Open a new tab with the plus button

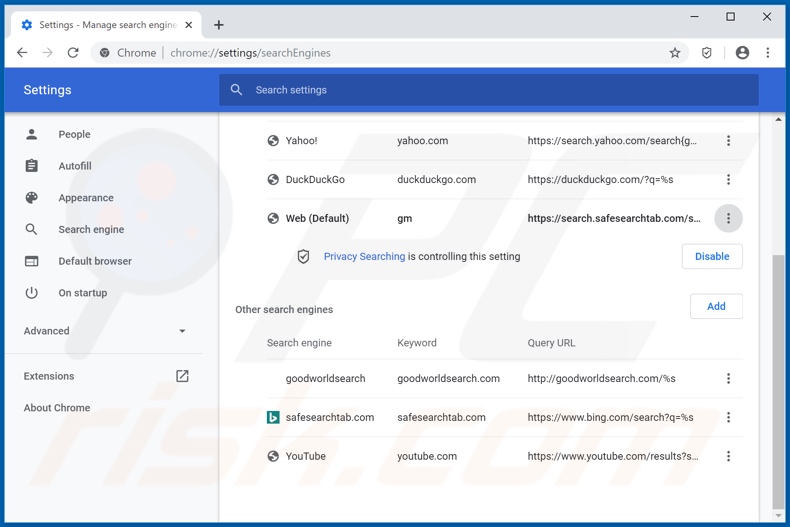tap(219, 25)
